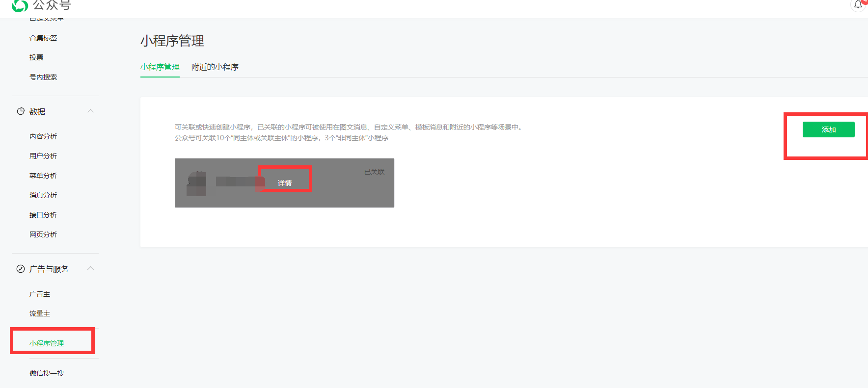868x388 pixels.
Task: Click the WeChat 公众号 logo icon
Action: [20, 5]
